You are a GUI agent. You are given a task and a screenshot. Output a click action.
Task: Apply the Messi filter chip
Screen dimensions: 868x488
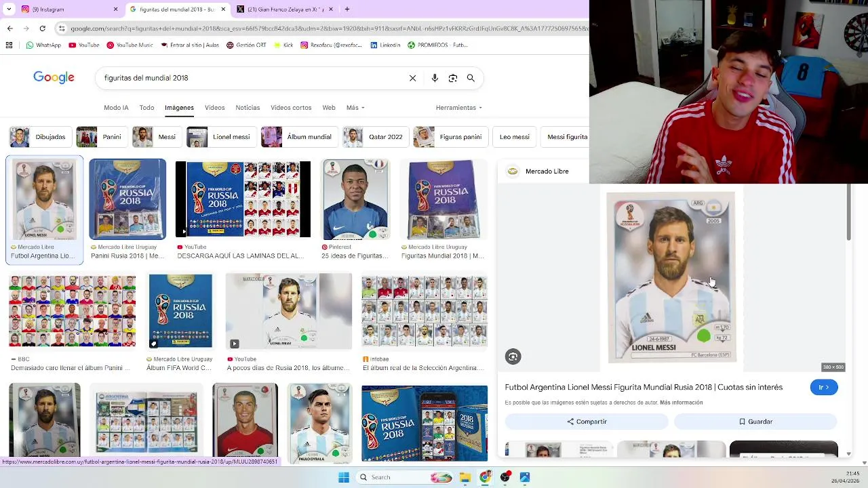click(156, 137)
